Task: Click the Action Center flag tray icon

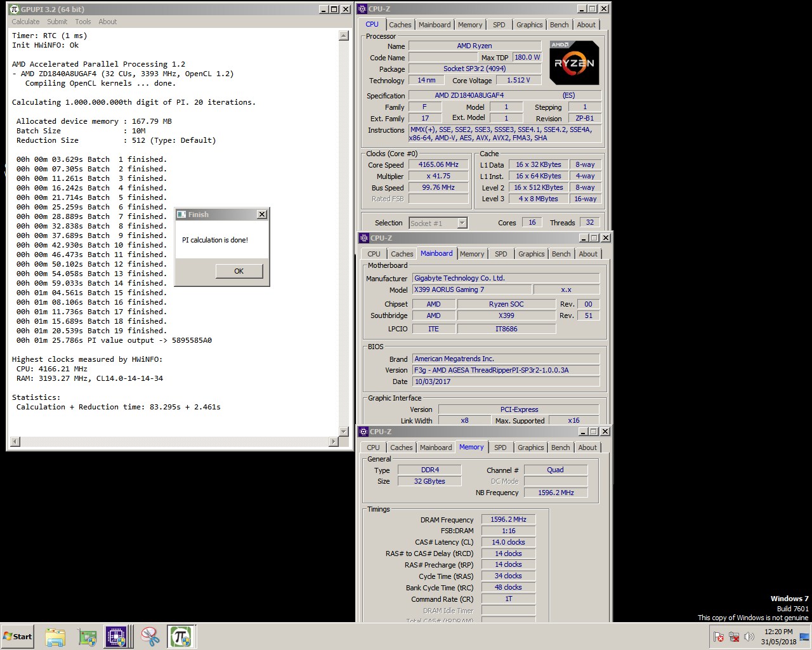Action: (719, 637)
